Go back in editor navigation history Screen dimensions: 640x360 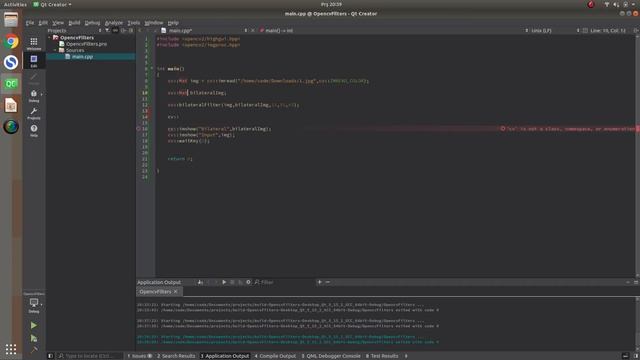pyautogui.click(x=140, y=31)
